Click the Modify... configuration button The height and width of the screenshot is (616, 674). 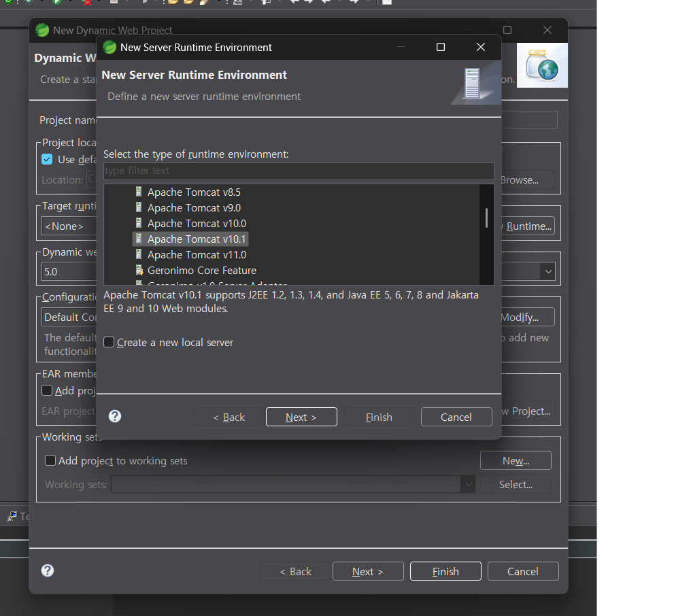(528, 318)
